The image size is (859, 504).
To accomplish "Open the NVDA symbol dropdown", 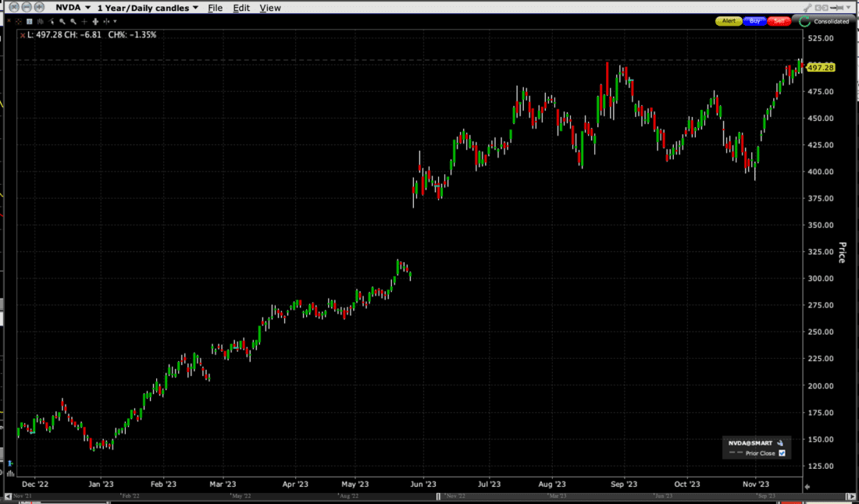I will [87, 8].
